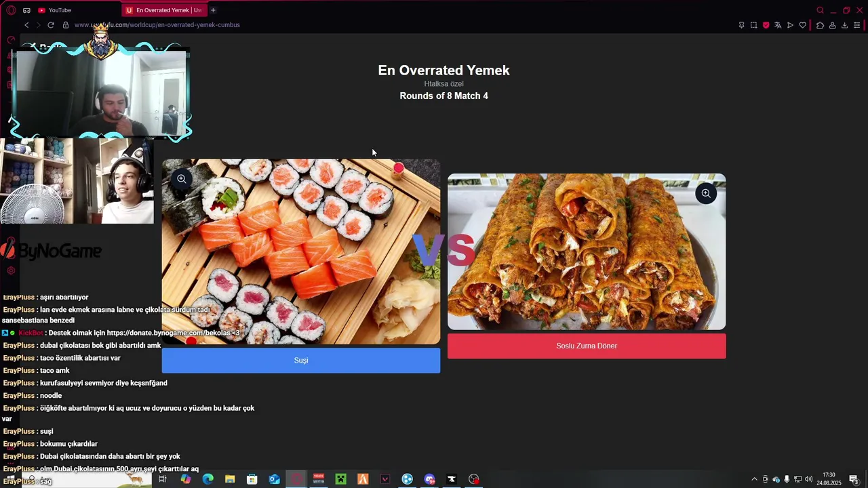
Task: Open the volume speaker tray icon
Action: pyautogui.click(x=808, y=479)
